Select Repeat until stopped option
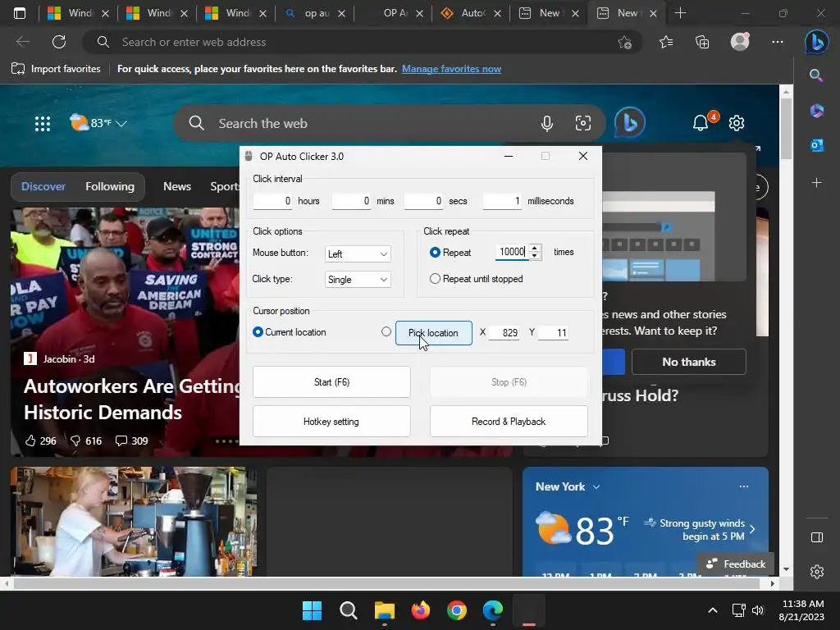This screenshot has width=840, height=630. point(435,279)
